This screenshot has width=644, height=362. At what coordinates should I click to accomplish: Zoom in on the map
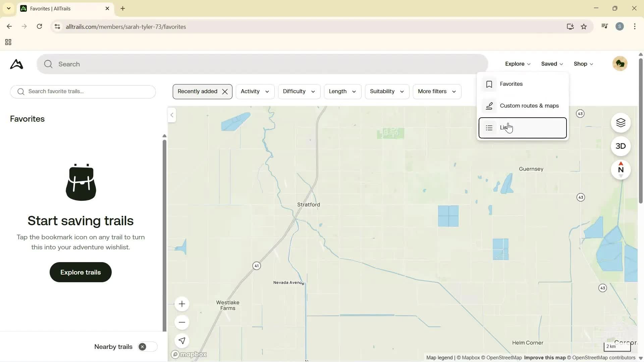[182, 304]
